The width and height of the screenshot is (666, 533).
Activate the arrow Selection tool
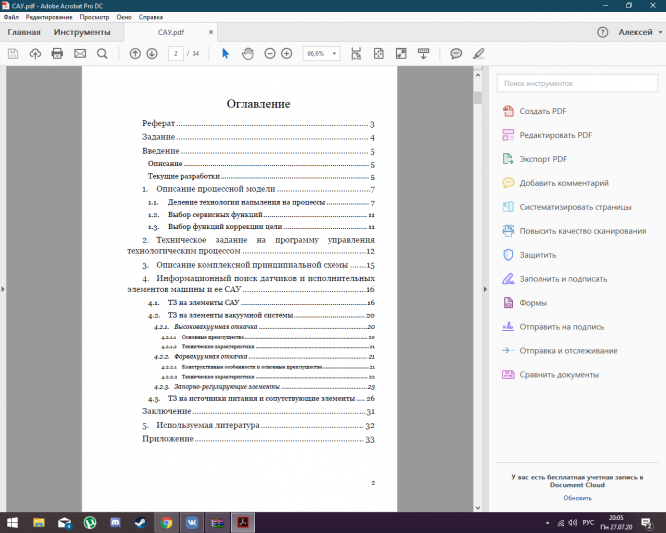pyautogui.click(x=225, y=53)
